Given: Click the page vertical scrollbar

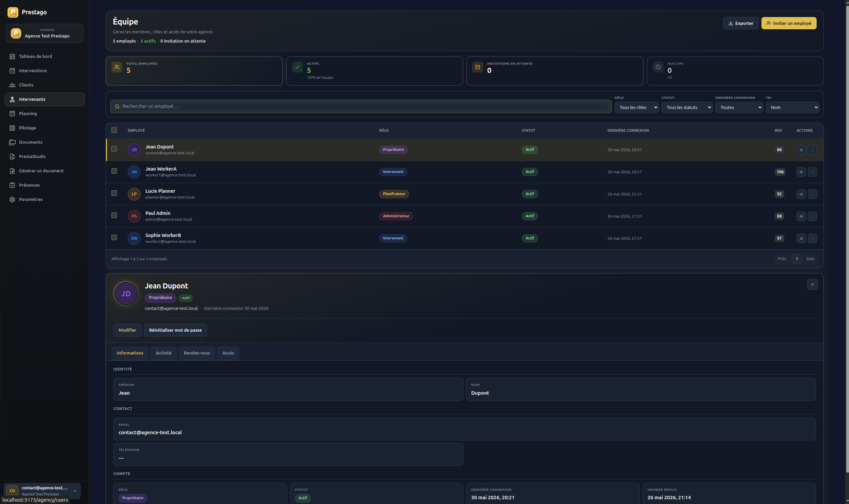Looking at the screenshot, I should tap(847, 238).
